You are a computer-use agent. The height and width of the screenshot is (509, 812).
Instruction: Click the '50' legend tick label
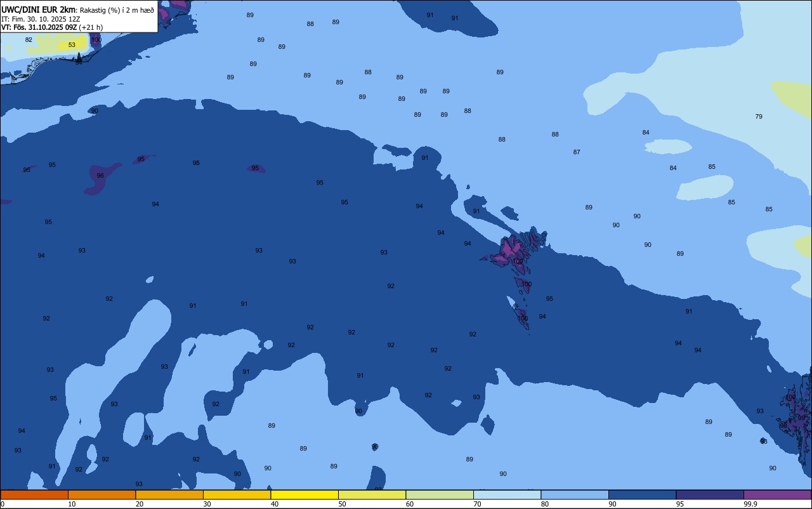(x=343, y=504)
